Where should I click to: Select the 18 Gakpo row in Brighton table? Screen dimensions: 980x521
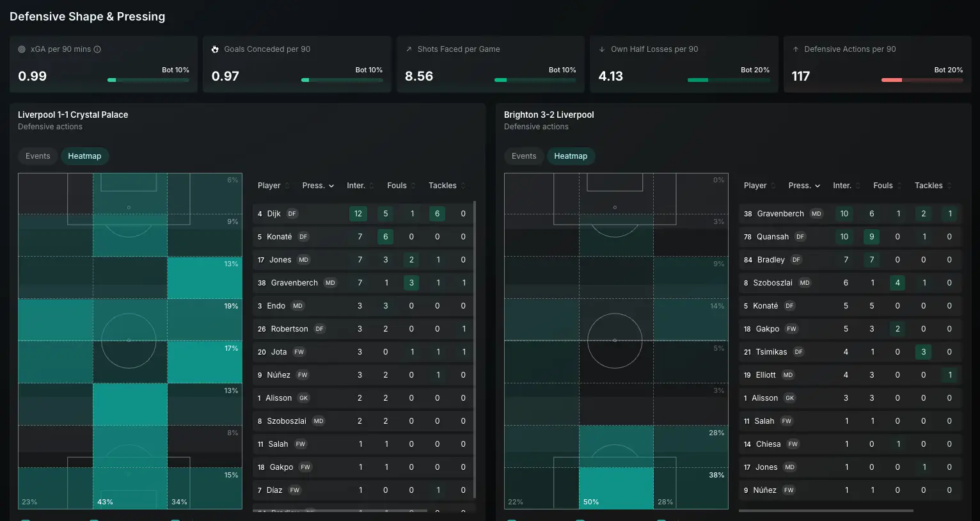coord(850,329)
